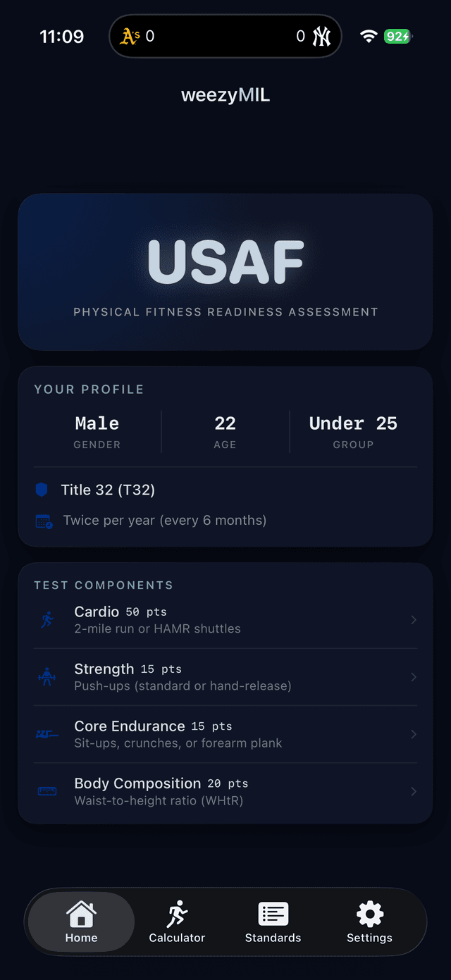Viewport: 451px width, 980px height.
Task: Open Core Endurance details chevron
Action: point(414,734)
